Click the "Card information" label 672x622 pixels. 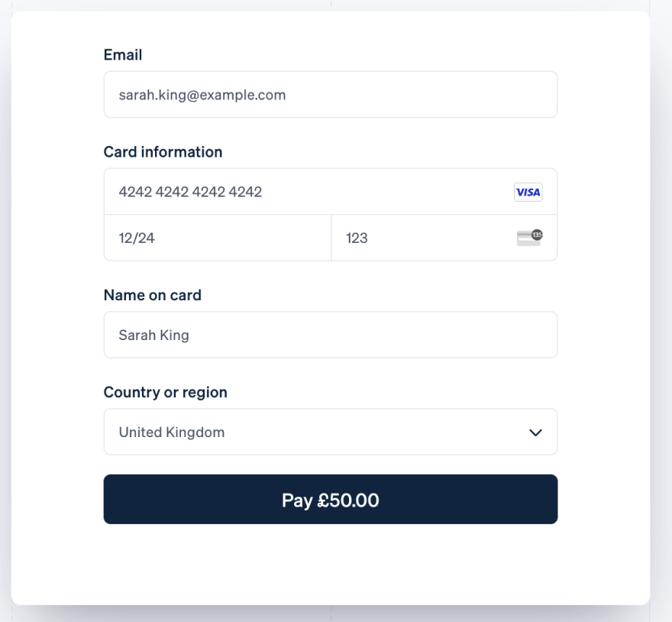point(163,152)
